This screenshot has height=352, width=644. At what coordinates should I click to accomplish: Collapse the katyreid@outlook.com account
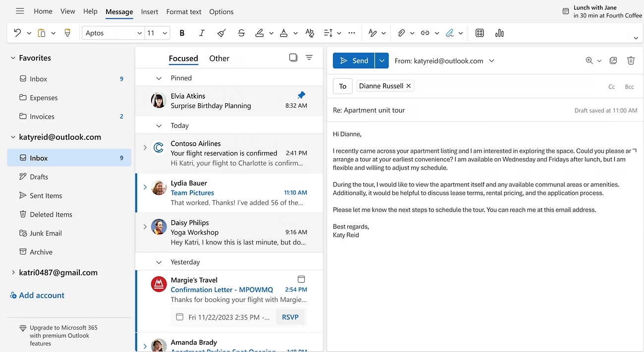[13, 137]
